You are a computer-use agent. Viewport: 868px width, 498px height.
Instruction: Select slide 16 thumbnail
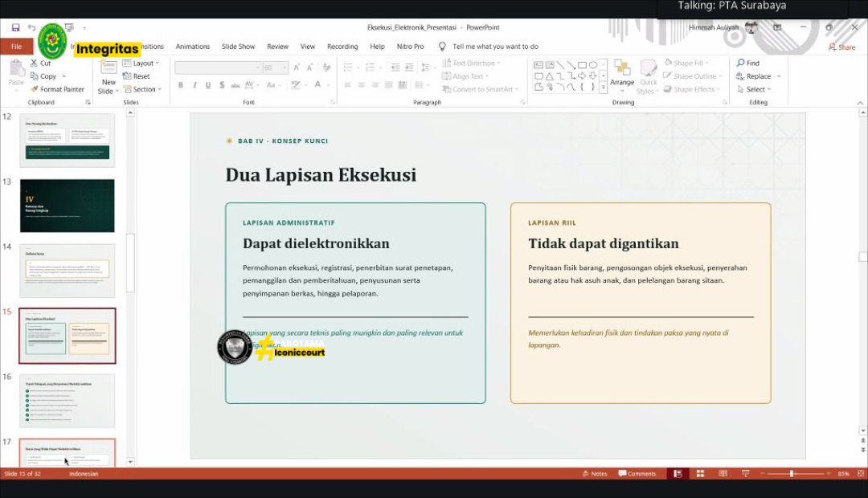tap(68, 401)
